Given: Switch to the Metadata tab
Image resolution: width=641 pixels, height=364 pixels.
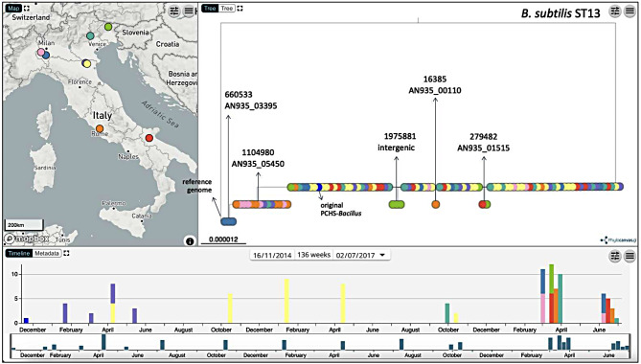Looking at the screenshot, I should (x=47, y=253).
